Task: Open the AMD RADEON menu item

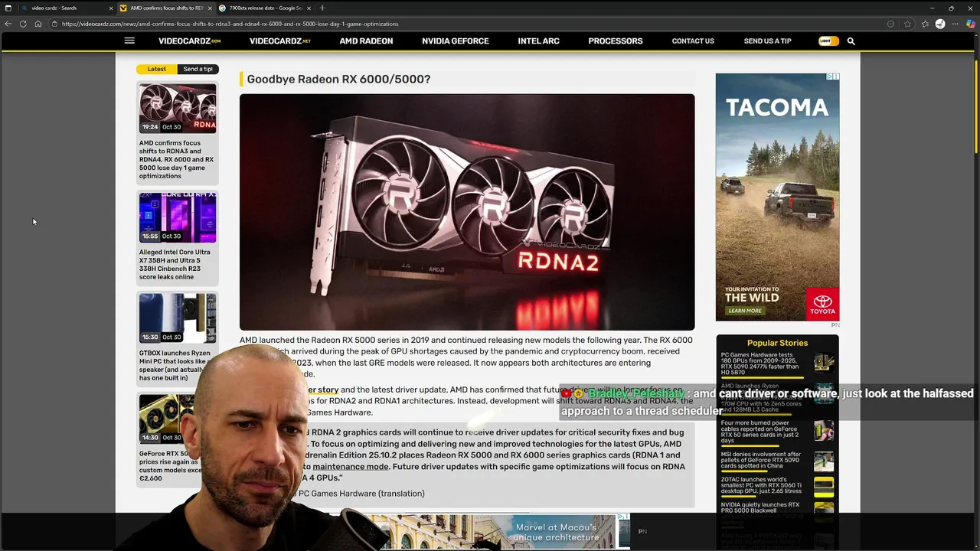Action: 366,41
